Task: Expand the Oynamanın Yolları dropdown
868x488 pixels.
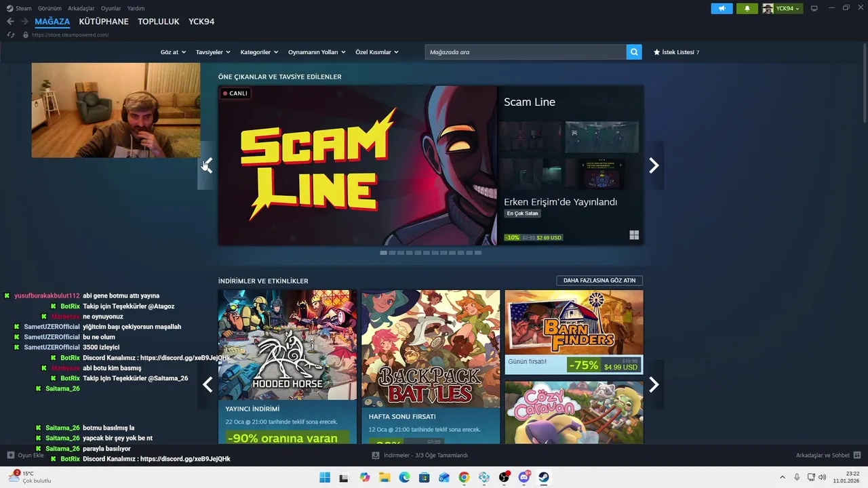Action: [x=317, y=52]
